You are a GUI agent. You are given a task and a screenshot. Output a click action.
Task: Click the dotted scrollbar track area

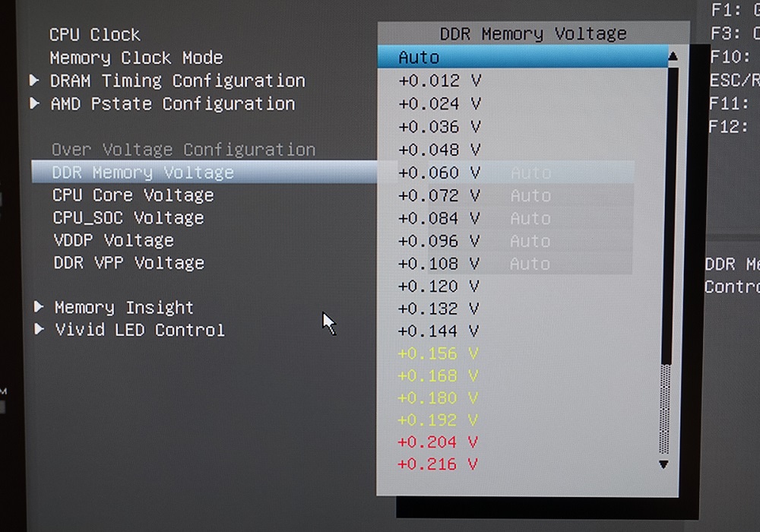[665, 409]
